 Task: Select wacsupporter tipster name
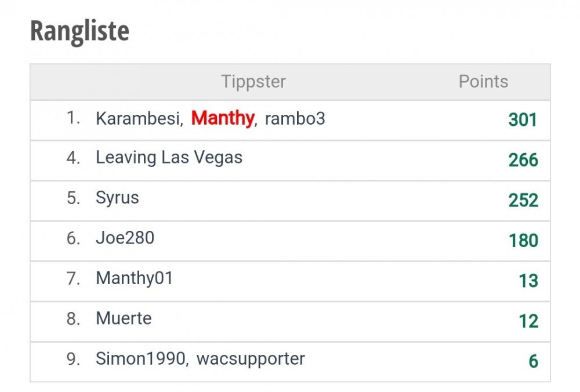251,359
